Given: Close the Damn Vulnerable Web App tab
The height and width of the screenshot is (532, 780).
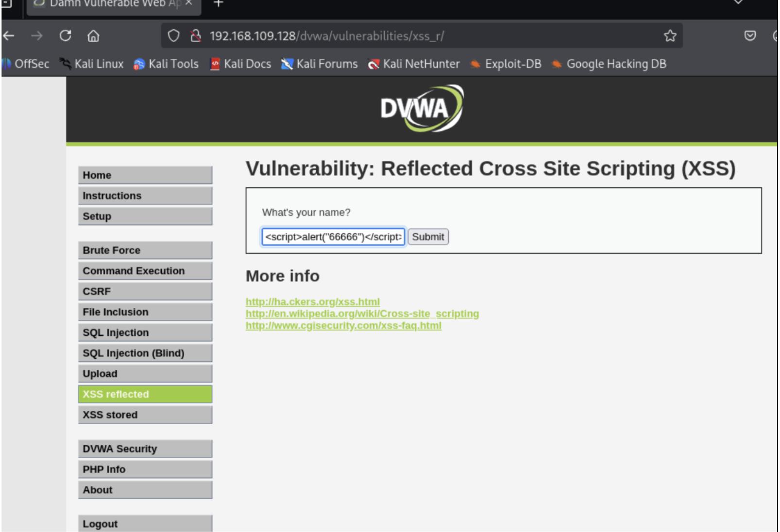Looking at the screenshot, I should pyautogui.click(x=188, y=3).
